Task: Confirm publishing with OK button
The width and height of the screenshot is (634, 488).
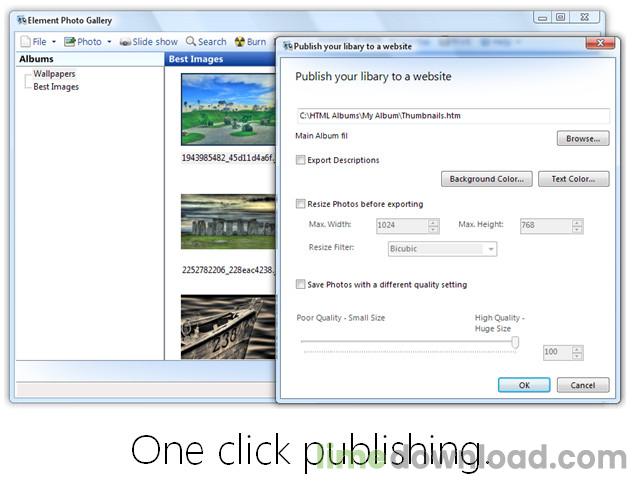Action: [x=524, y=385]
